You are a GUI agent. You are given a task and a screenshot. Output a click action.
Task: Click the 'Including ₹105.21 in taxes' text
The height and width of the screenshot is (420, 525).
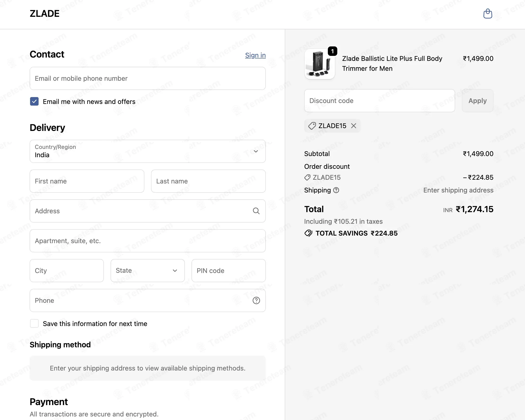coord(343,221)
